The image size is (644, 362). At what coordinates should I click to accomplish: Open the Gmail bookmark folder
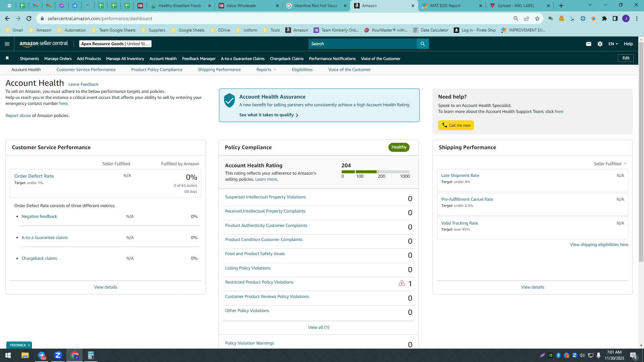point(15,30)
